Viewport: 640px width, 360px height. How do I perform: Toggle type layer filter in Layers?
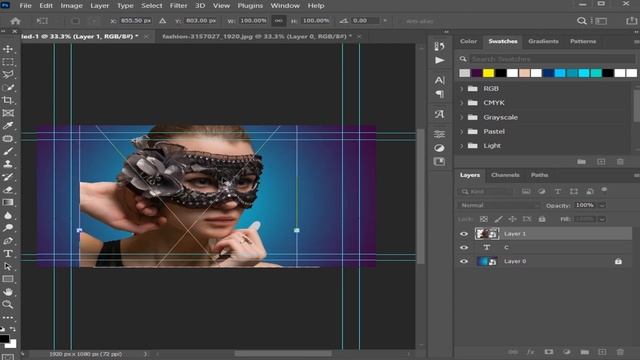[x=558, y=191]
